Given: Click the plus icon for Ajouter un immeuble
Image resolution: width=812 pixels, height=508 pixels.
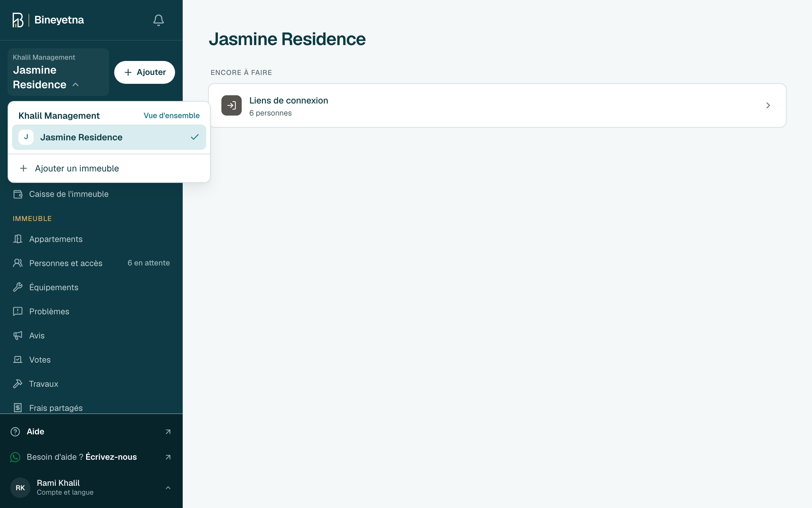Looking at the screenshot, I should click(23, 168).
